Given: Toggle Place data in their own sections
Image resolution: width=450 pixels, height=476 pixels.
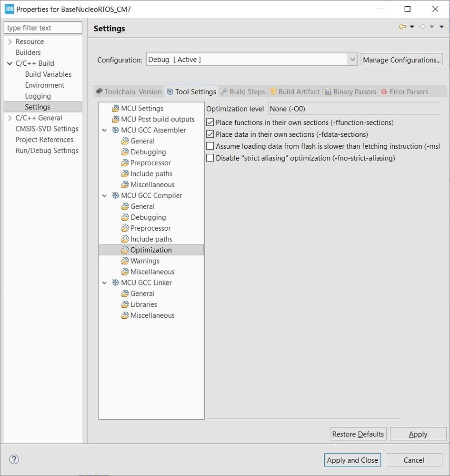Looking at the screenshot, I should [x=210, y=134].
